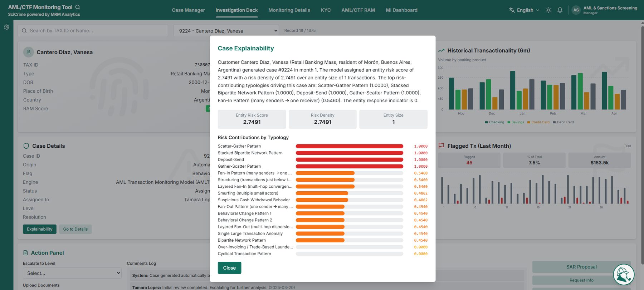Click the Request Info button

[581, 280]
